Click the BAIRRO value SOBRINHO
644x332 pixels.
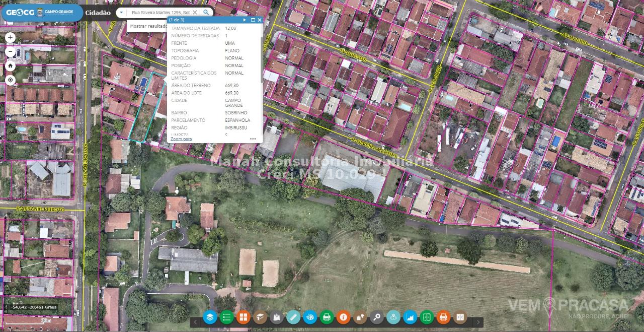[235, 113]
